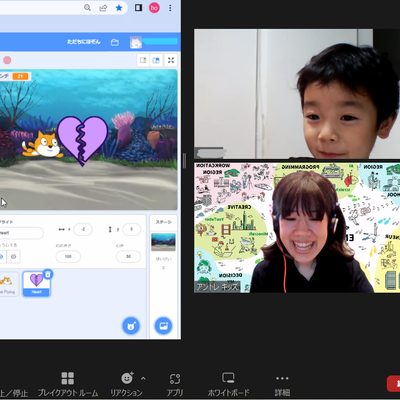Image resolution: width=400 pixels, height=400 pixels.
Task: Open Zoom breakout rooms (ブレイクアウトルーム)
Action: pos(68,384)
